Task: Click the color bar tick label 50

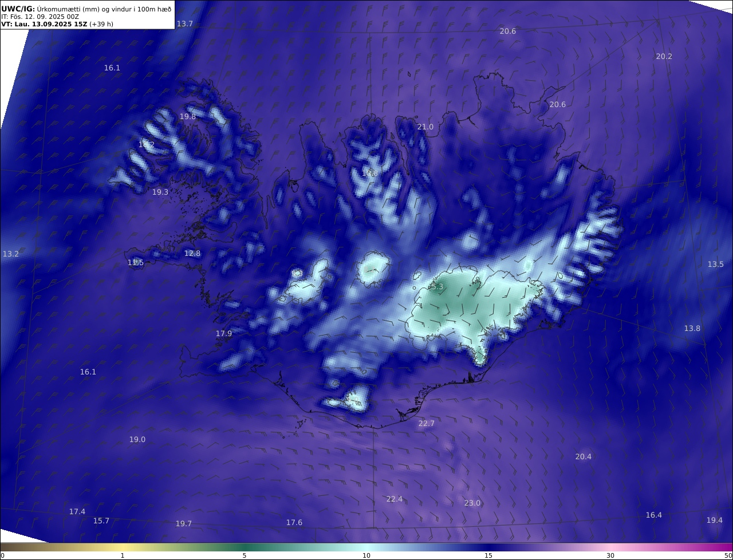Action: (728, 555)
